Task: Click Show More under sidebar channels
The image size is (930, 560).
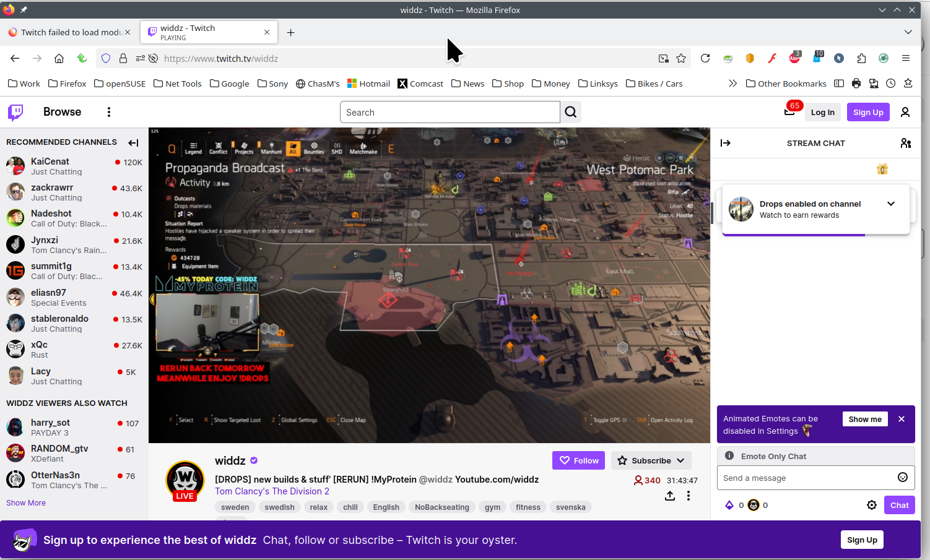Action: 26,502
